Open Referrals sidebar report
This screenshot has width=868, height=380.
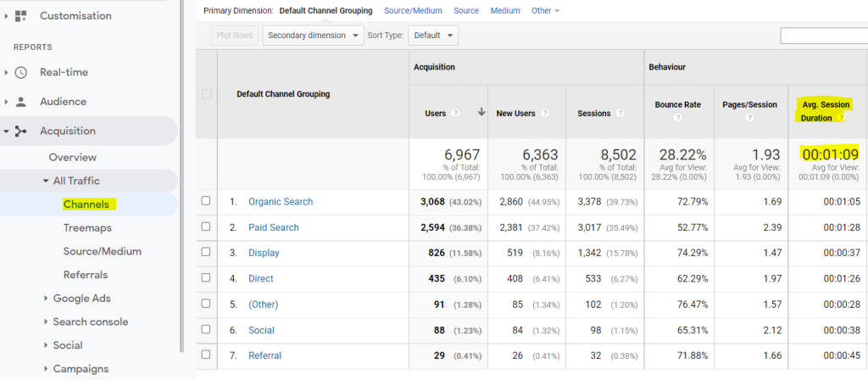(x=86, y=275)
